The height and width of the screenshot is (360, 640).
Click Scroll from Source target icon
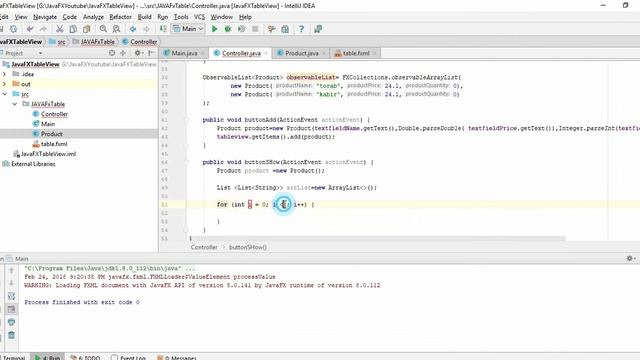(112, 53)
